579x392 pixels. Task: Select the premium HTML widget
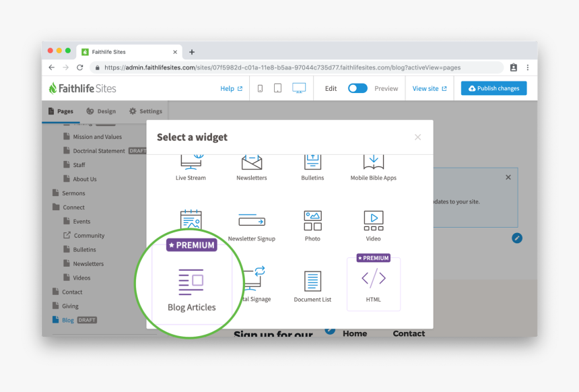point(373,284)
